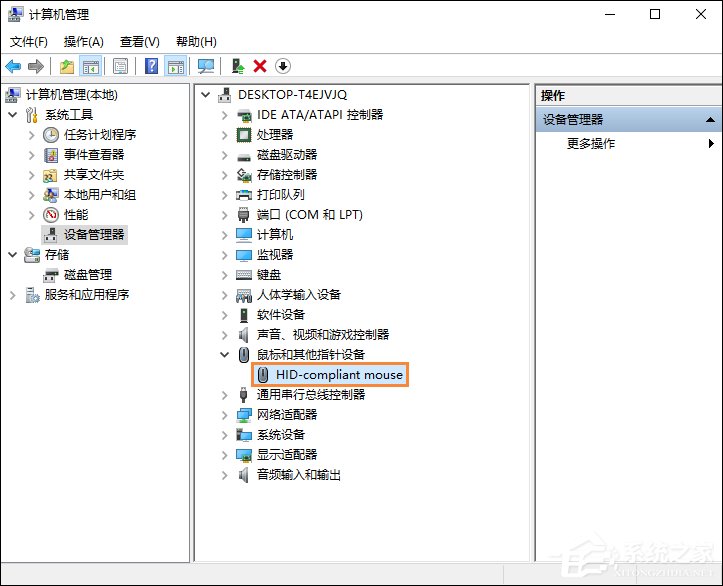Select 计算机管理(本地) root node
This screenshot has height=586, width=723.
(x=71, y=95)
